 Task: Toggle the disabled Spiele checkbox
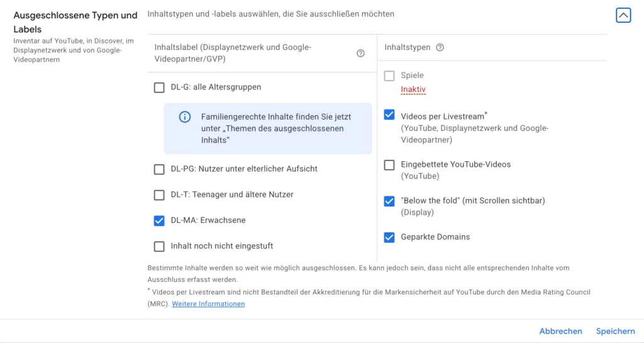tap(389, 76)
